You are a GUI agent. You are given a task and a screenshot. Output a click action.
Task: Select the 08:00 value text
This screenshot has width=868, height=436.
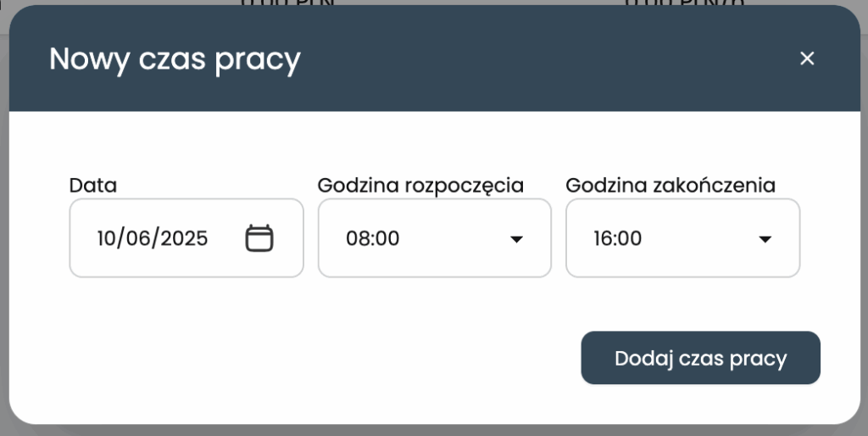click(373, 238)
